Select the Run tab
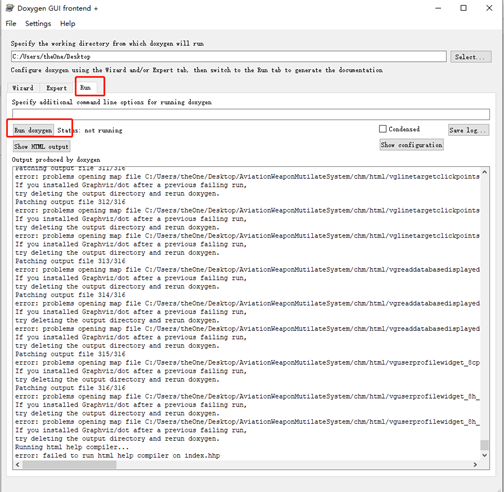Viewport: 504px width, 492px height. [85, 87]
